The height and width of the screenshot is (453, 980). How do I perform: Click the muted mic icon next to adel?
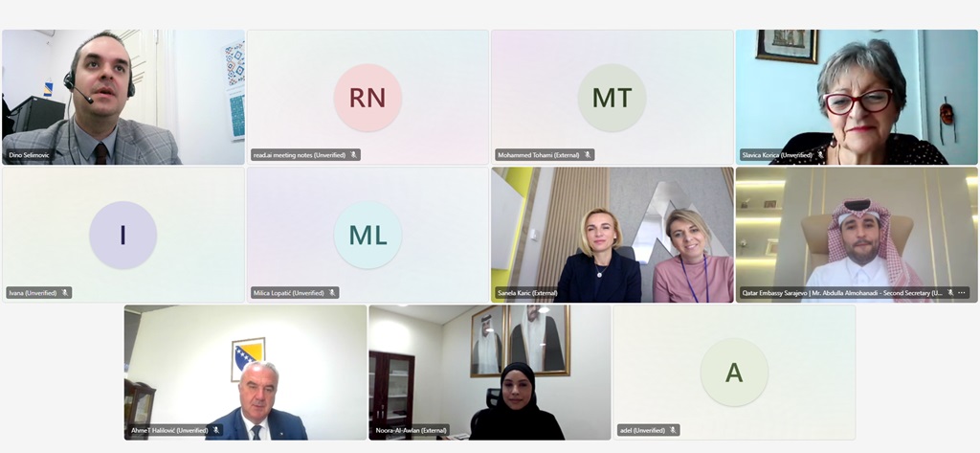673,430
